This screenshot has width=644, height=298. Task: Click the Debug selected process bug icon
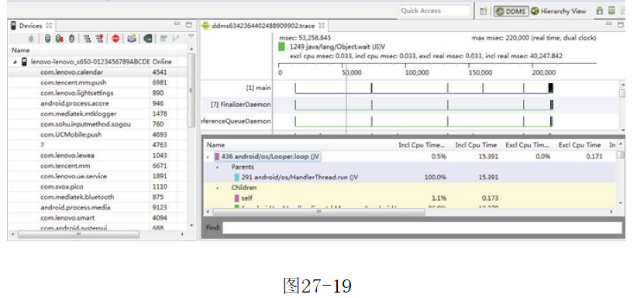[31, 39]
